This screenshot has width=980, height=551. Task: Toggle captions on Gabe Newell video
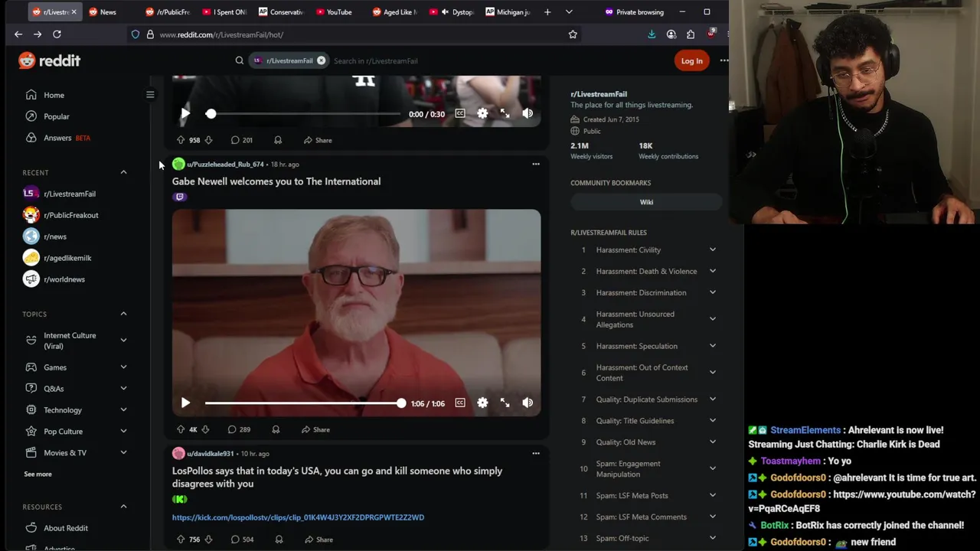pos(460,403)
